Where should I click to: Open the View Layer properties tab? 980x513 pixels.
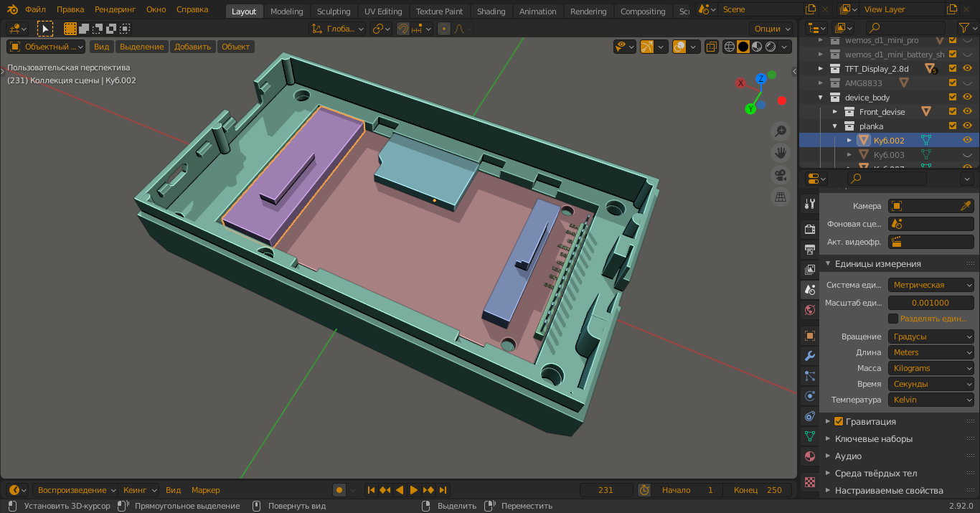[810, 270]
